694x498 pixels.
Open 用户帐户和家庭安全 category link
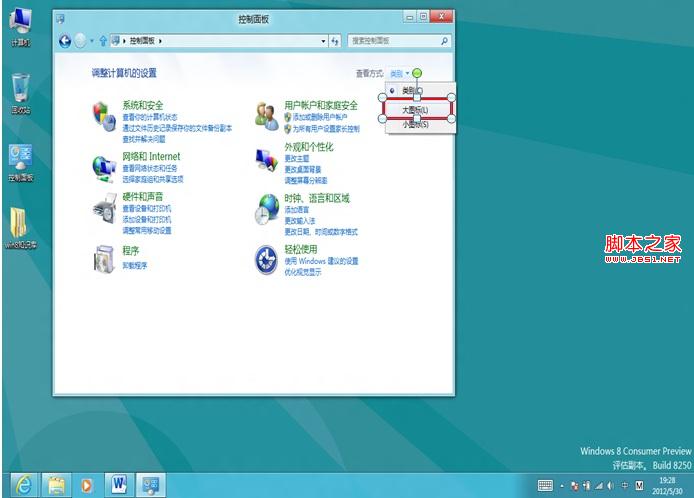[x=321, y=105]
